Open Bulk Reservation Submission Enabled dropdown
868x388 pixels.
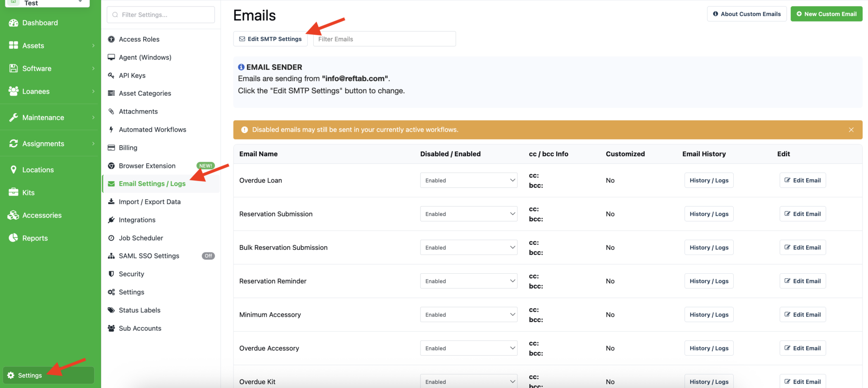(469, 247)
